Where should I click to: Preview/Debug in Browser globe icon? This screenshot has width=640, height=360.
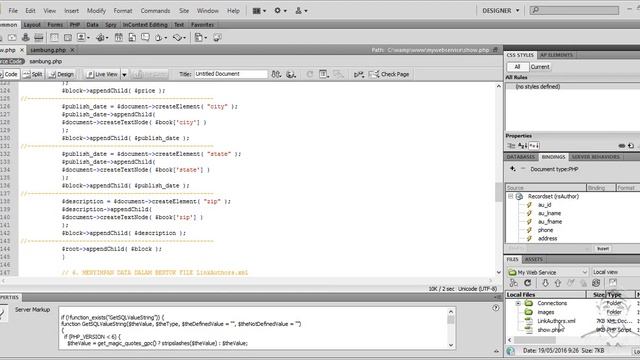tap(291, 74)
